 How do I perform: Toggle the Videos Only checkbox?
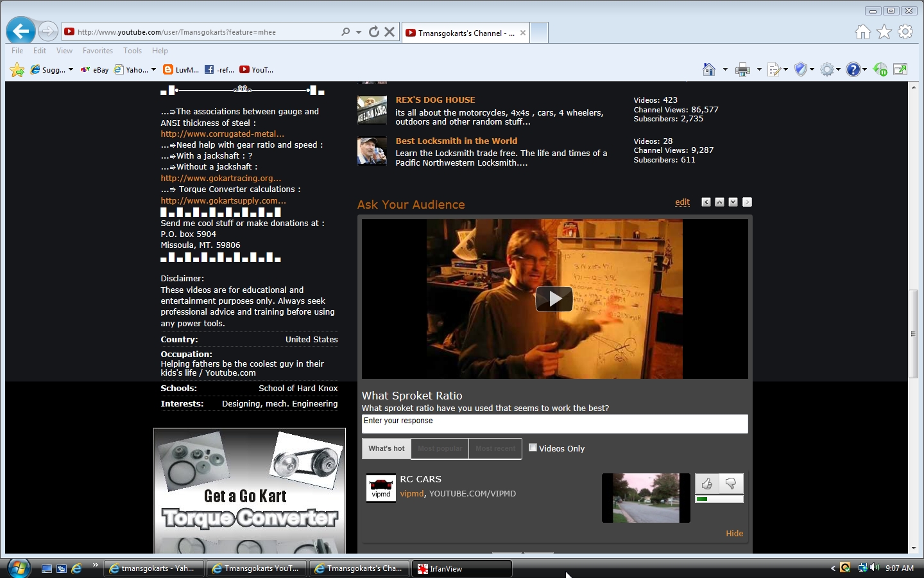(x=533, y=448)
